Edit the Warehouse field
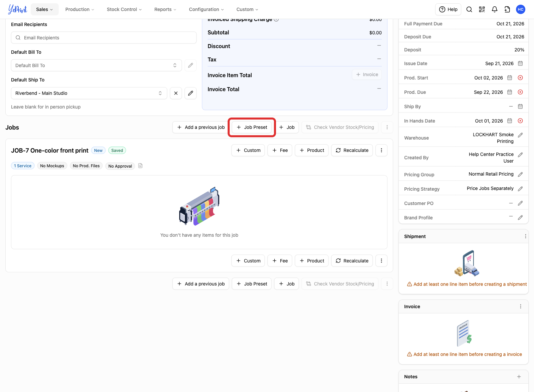 pos(520,135)
